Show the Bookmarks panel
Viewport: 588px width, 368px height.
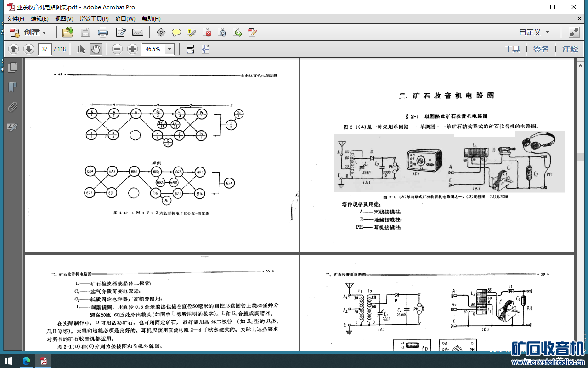coord(12,87)
